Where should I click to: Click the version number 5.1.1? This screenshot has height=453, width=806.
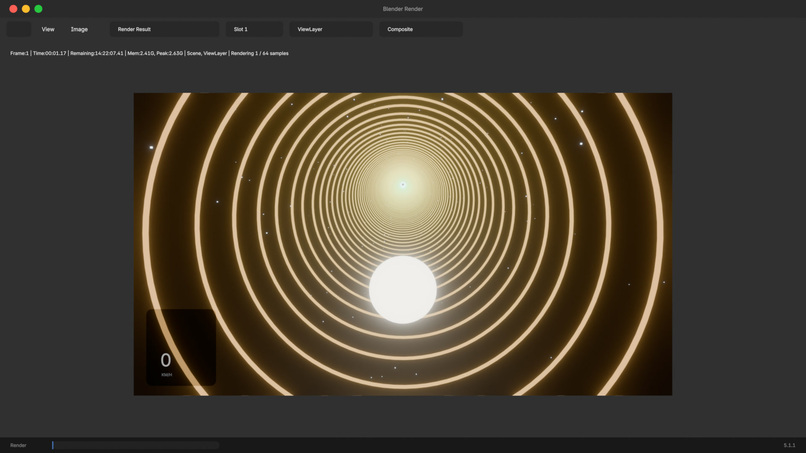[789, 445]
